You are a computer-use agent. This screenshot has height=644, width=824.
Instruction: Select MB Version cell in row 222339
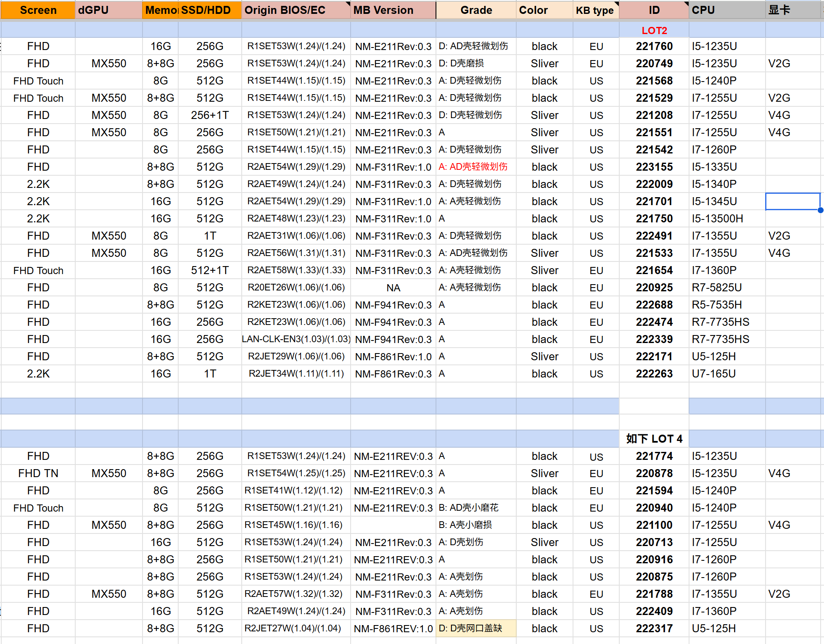click(393, 339)
